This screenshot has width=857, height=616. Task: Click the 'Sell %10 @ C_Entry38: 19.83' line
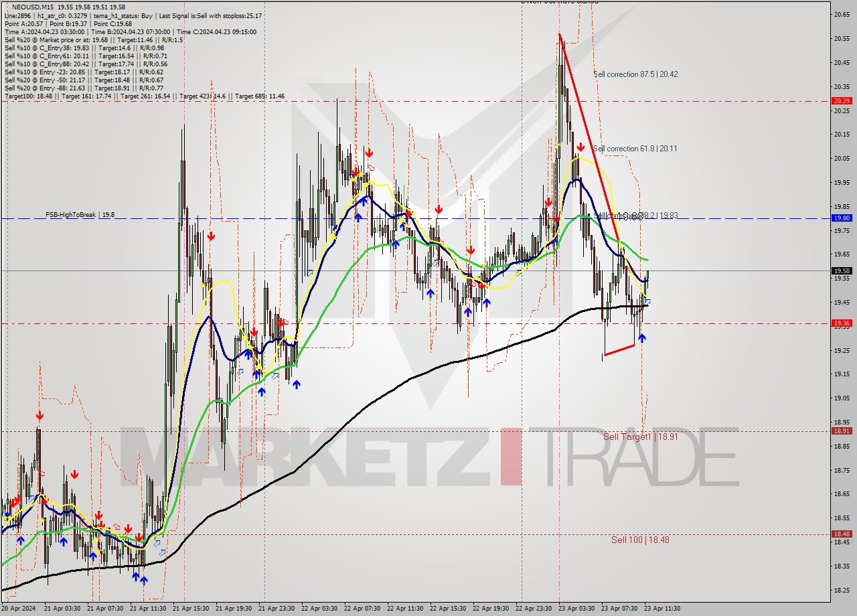(x=84, y=48)
